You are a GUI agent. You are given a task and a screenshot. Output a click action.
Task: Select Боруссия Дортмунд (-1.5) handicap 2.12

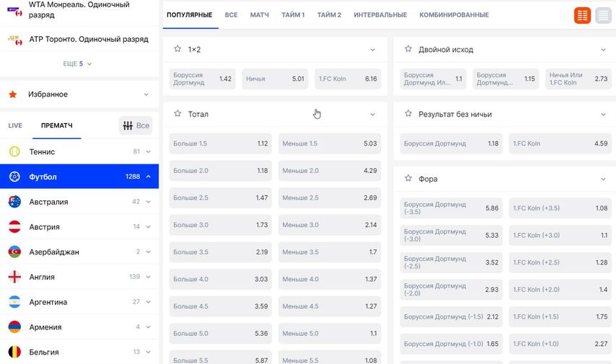pyautogui.click(x=451, y=317)
